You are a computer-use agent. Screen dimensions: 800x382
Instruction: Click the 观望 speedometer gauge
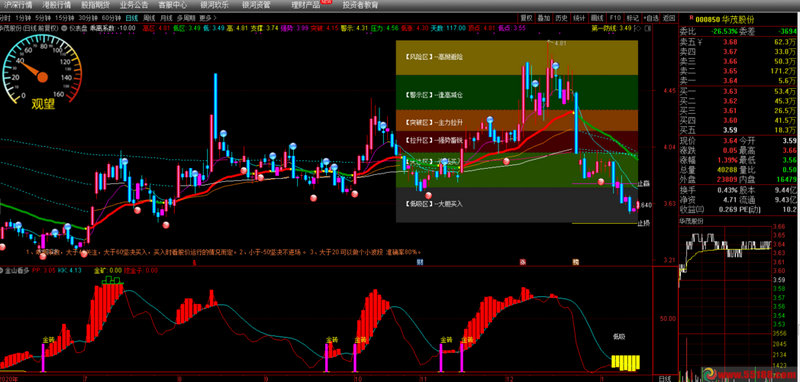tap(42, 72)
